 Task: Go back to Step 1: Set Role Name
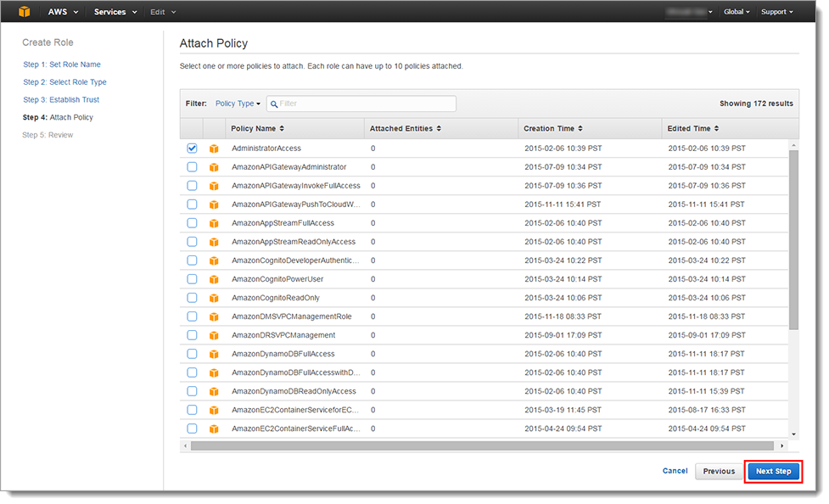62,64
